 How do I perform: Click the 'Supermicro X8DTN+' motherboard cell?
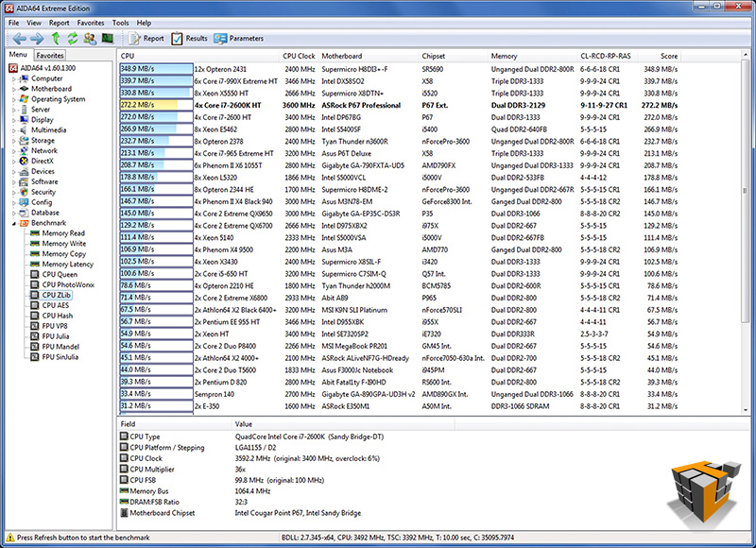point(352,94)
